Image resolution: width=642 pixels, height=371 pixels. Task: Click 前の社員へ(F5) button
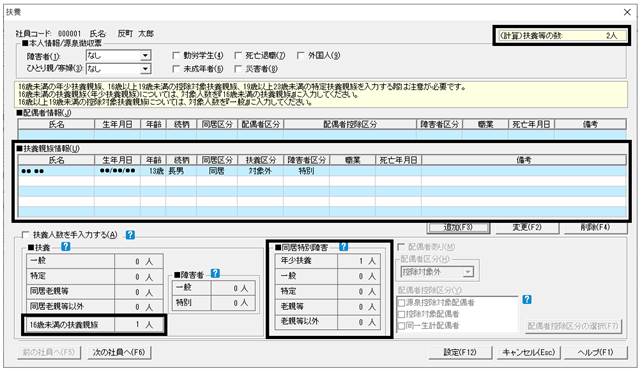49,353
